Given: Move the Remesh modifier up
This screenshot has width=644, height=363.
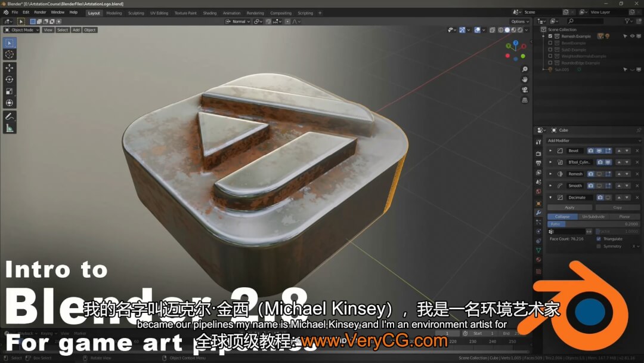Looking at the screenshot, I should [619, 174].
